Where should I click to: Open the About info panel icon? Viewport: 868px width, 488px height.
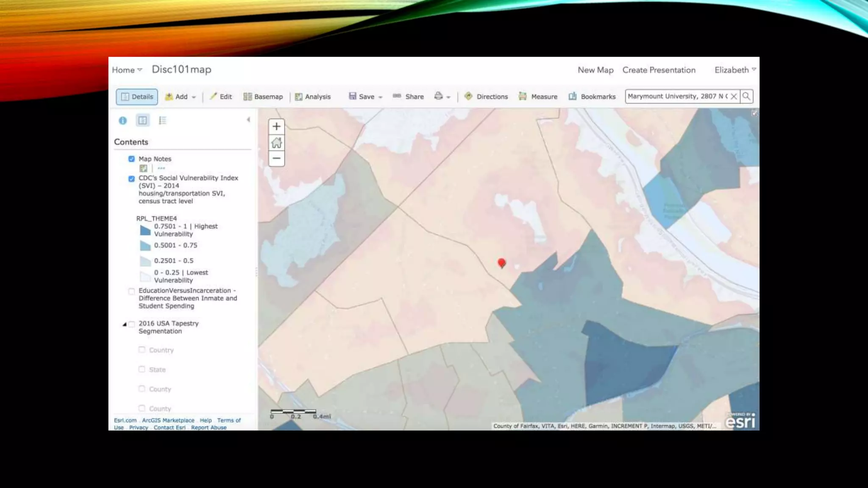click(123, 121)
